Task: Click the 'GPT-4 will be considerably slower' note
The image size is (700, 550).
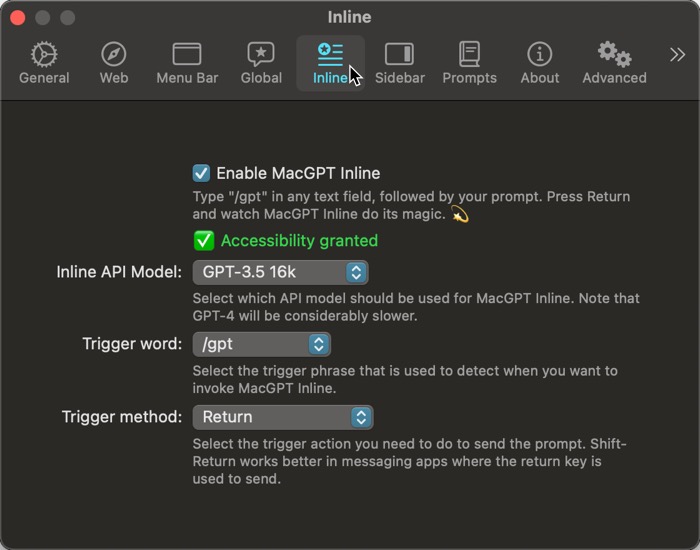Action: pos(305,316)
